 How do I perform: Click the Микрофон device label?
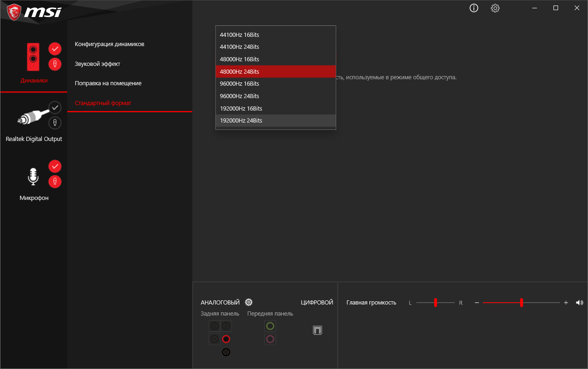point(34,198)
